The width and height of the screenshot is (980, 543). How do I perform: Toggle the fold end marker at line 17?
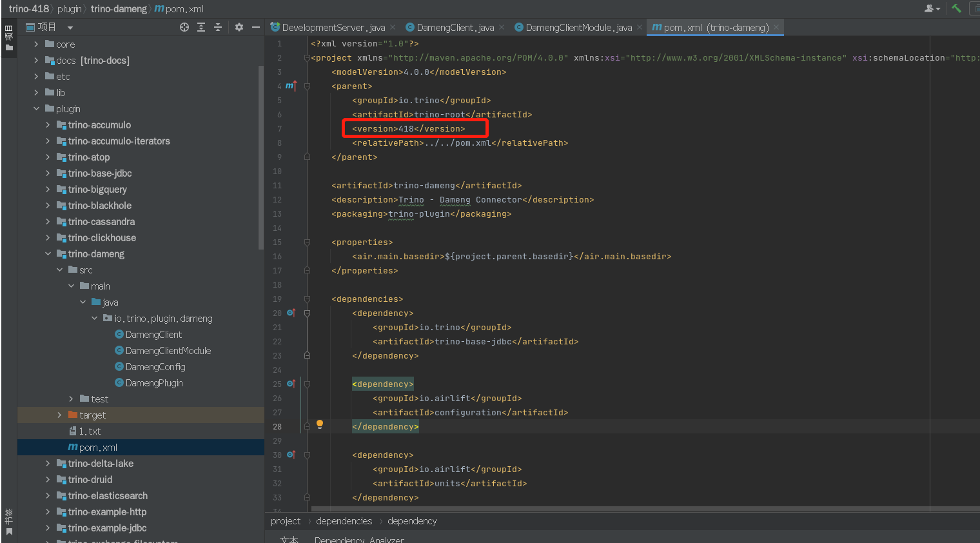pos(307,270)
